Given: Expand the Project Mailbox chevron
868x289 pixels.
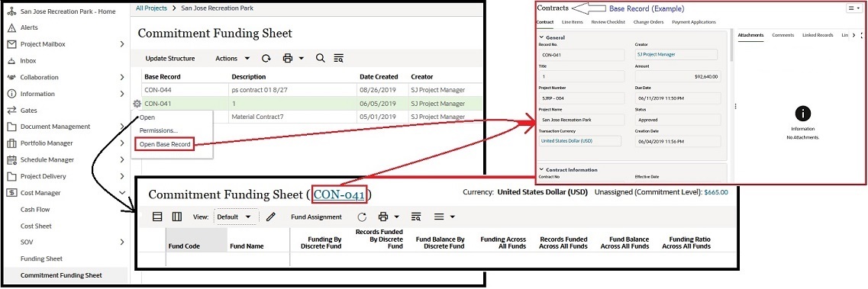Looking at the screenshot, I should [122, 44].
